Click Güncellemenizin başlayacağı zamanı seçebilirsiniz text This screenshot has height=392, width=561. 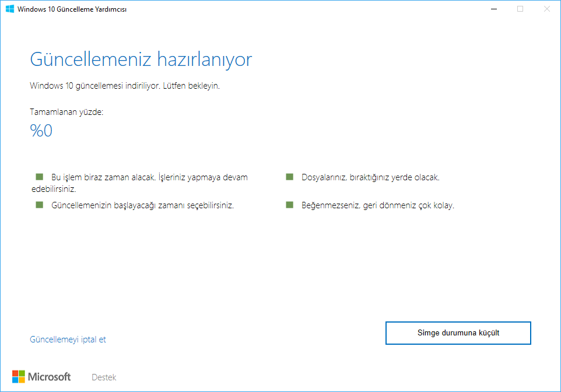tap(143, 205)
